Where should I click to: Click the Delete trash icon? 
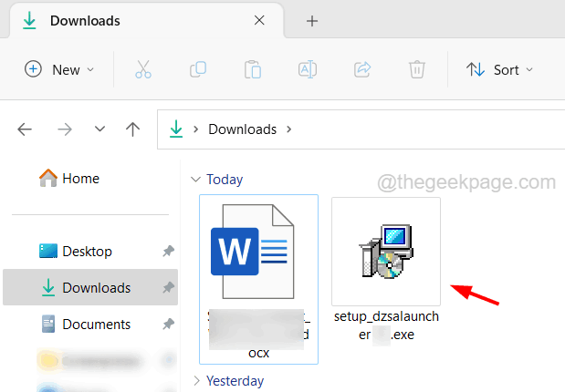(417, 69)
